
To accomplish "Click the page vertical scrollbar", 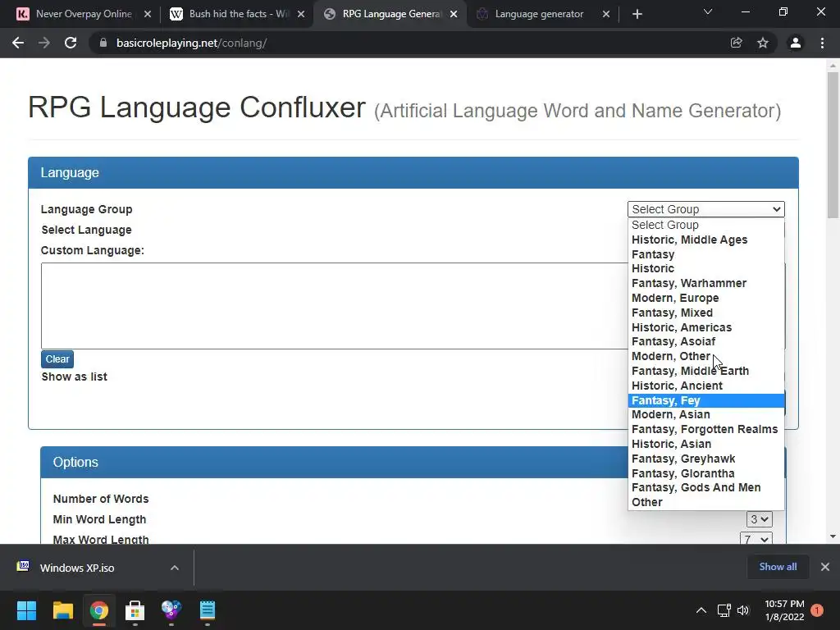I will [833, 144].
